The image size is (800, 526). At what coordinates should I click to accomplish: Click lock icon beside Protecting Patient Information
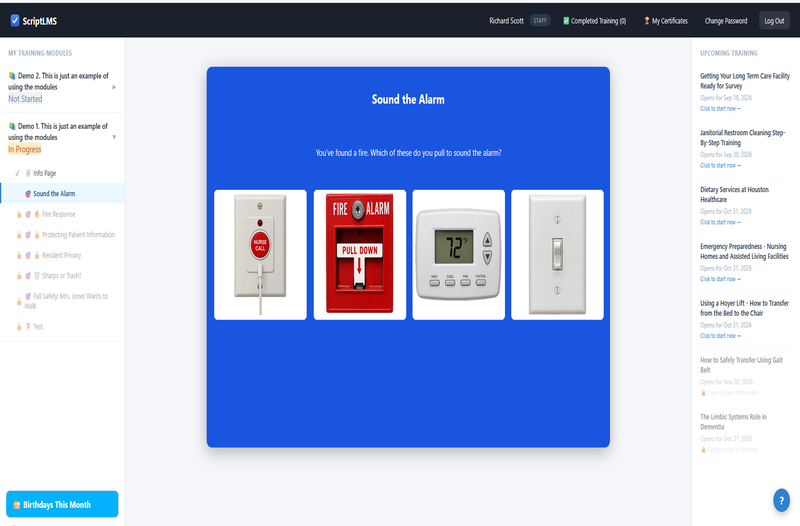19,235
